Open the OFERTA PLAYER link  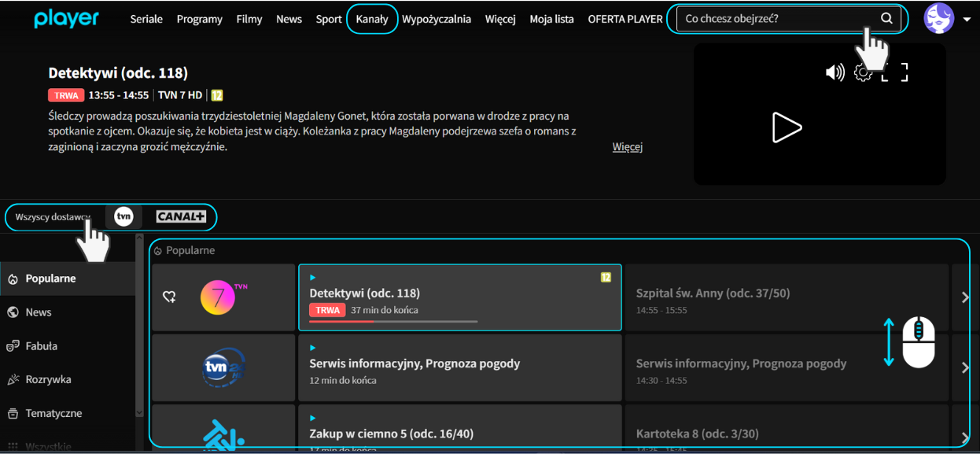pyautogui.click(x=625, y=19)
